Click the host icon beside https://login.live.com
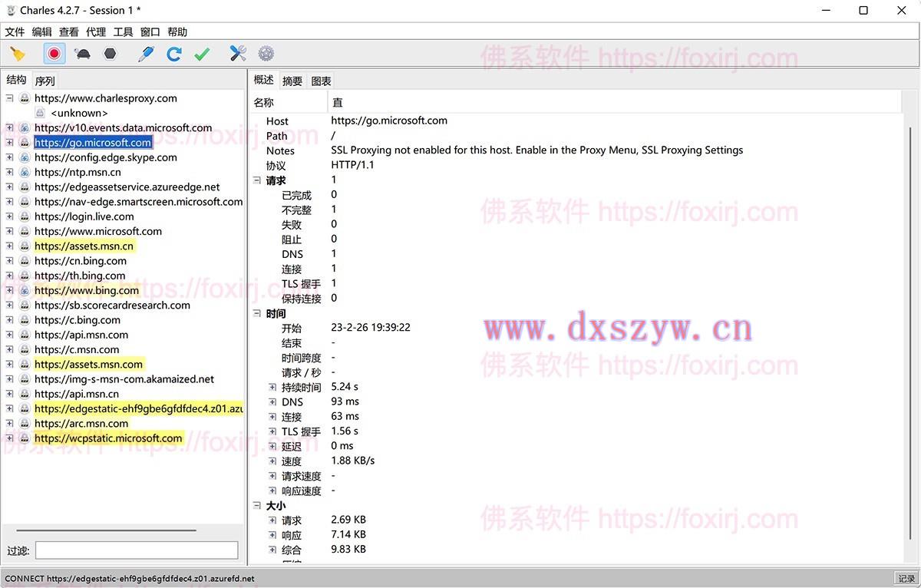Screen dimensions: 921x588 (25, 216)
